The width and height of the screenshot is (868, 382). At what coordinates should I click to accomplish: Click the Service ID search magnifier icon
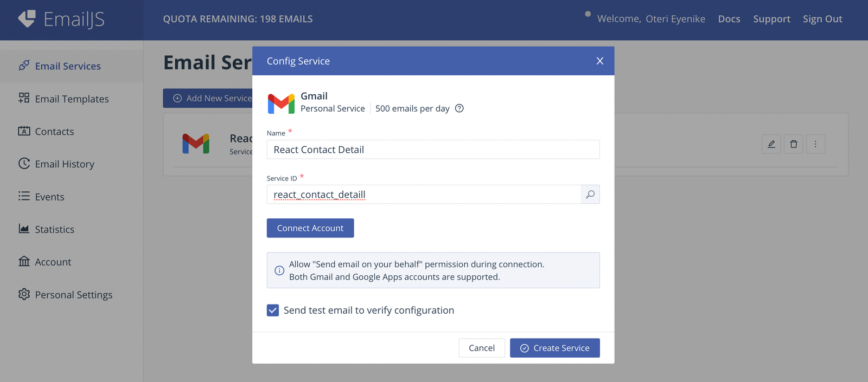[x=590, y=195]
